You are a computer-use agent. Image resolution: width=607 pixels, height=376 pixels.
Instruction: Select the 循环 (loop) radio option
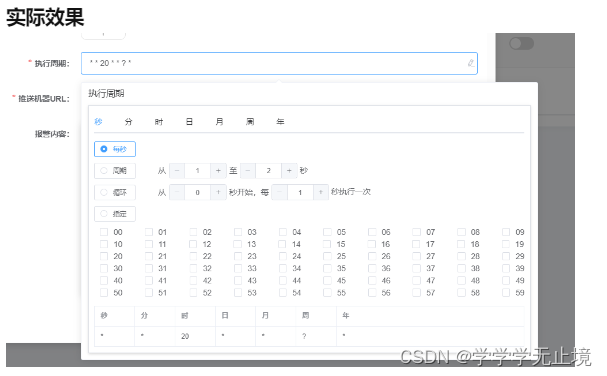pyautogui.click(x=115, y=192)
